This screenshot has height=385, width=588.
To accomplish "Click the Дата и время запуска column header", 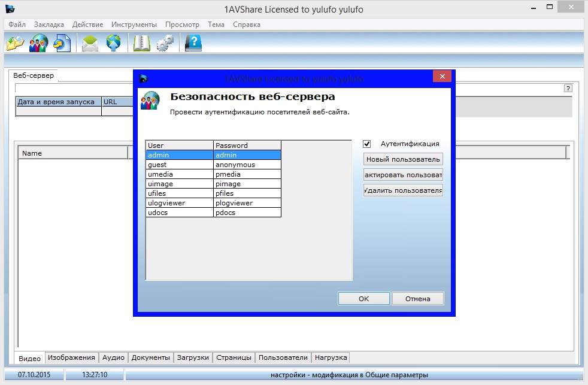I will pyautogui.click(x=59, y=102).
